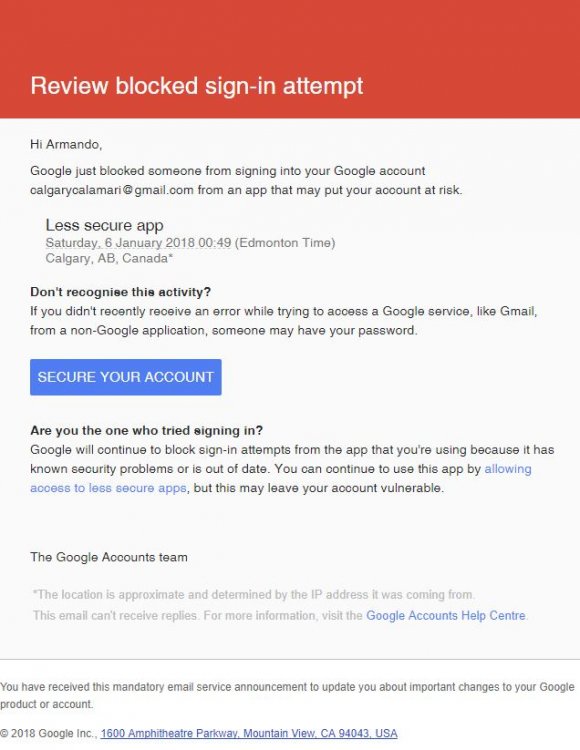Click the SECURE YOUR ACCOUNT button

pyautogui.click(x=126, y=377)
